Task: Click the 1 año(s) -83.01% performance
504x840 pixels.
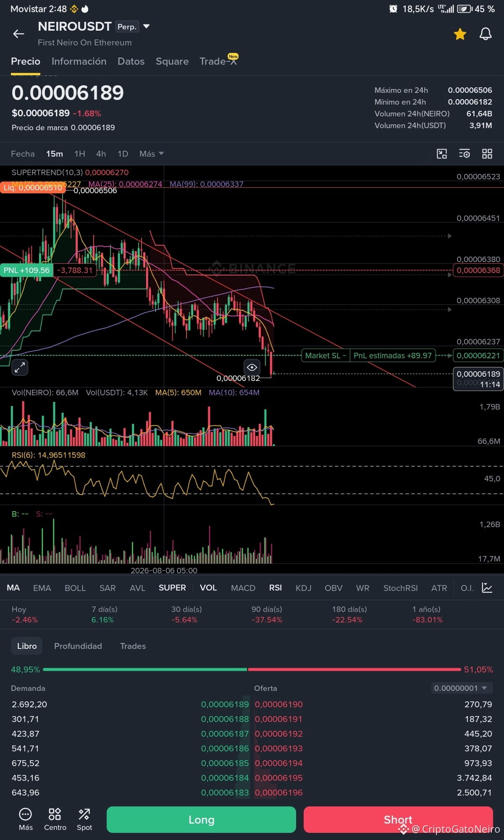Action: [427, 614]
